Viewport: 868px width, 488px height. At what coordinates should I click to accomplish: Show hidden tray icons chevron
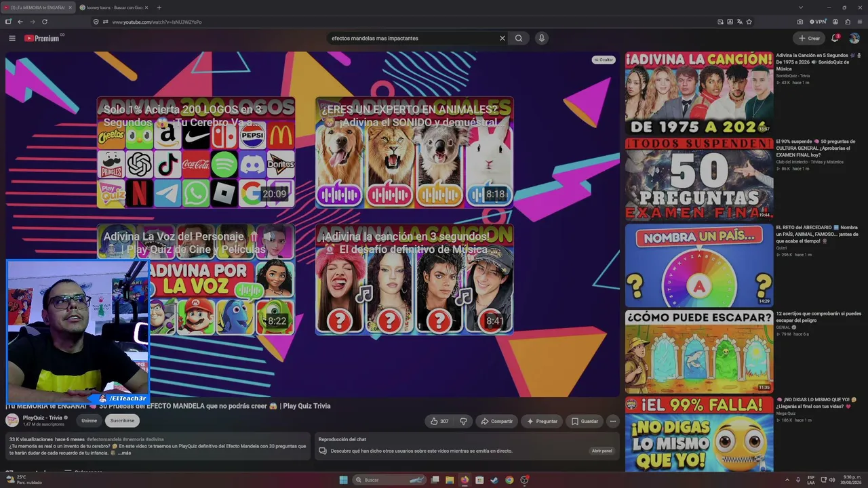point(787,480)
